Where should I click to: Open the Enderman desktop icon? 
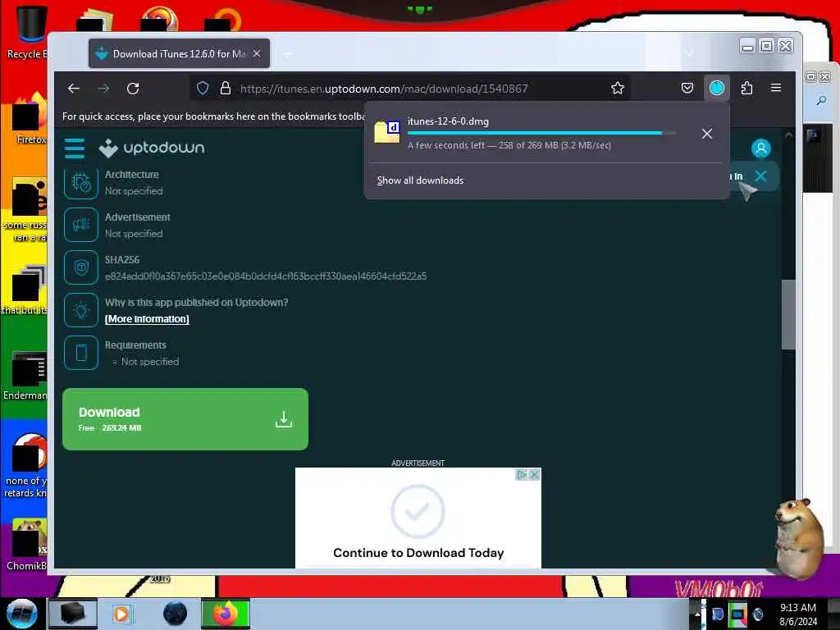[x=27, y=375]
